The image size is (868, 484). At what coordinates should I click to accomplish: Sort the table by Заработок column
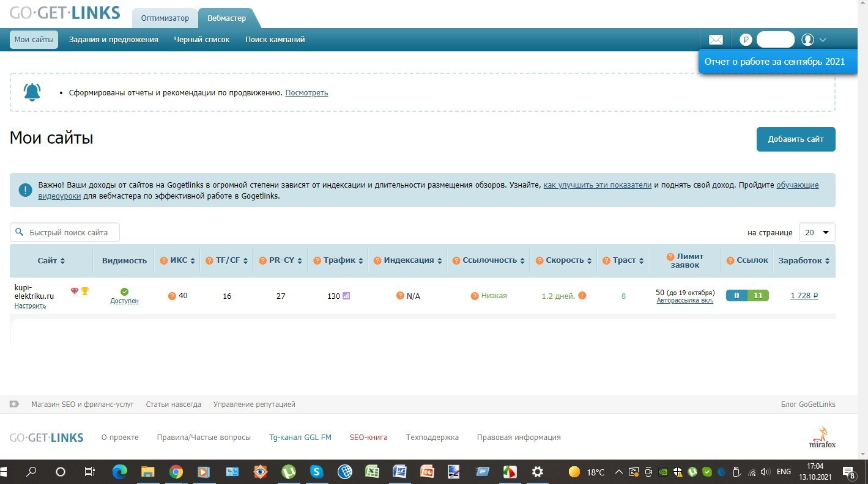827,261
